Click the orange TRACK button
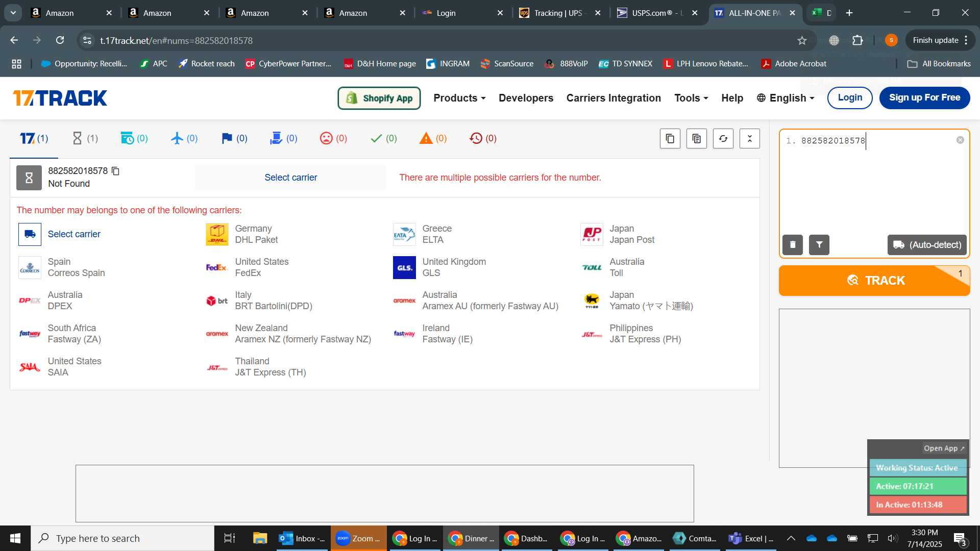The height and width of the screenshot is (551, 980). coord(874,281)
